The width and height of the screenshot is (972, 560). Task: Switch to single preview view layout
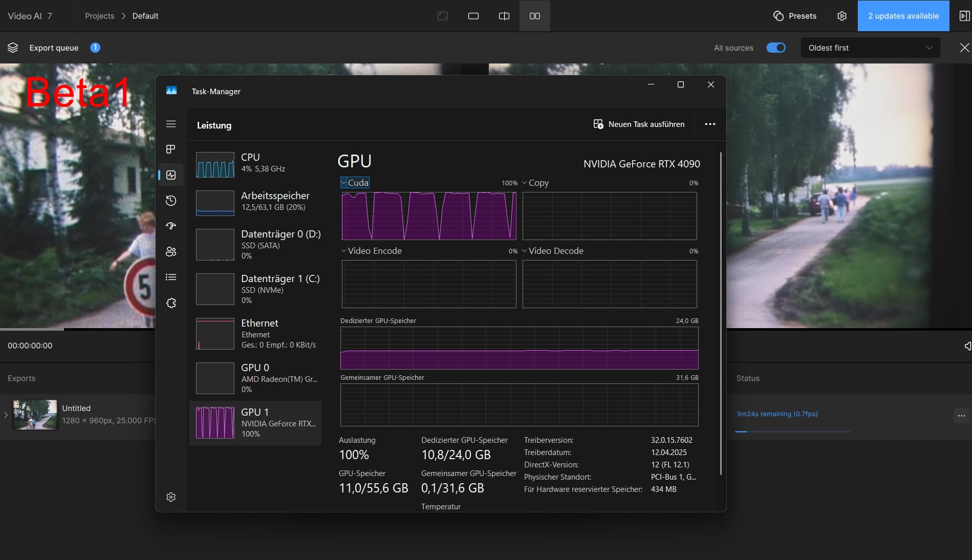pos(473,16)
